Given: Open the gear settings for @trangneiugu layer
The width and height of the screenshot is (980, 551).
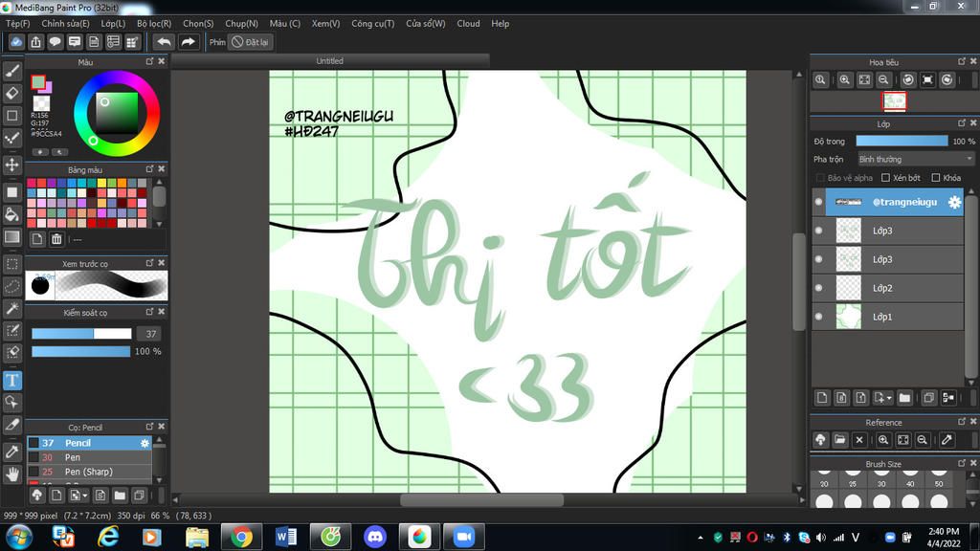Looking at the screenshot, I should (953, 202).
